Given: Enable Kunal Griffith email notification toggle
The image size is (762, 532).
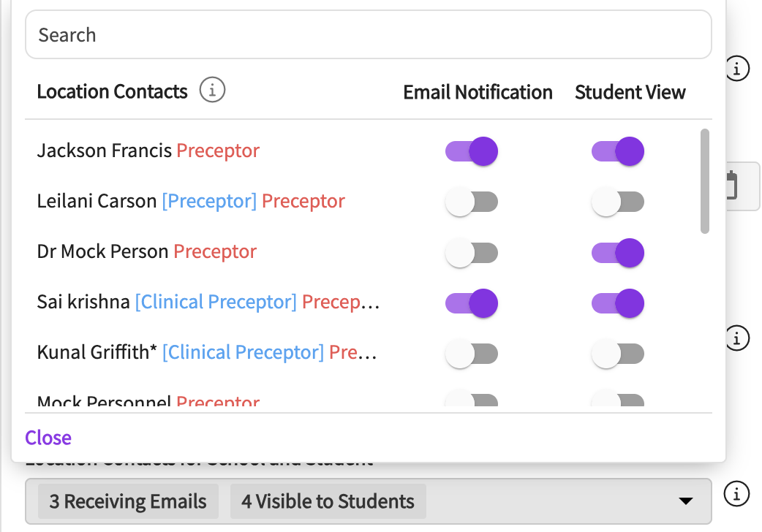Looking at the screenshot, I should tap(472, 354).
